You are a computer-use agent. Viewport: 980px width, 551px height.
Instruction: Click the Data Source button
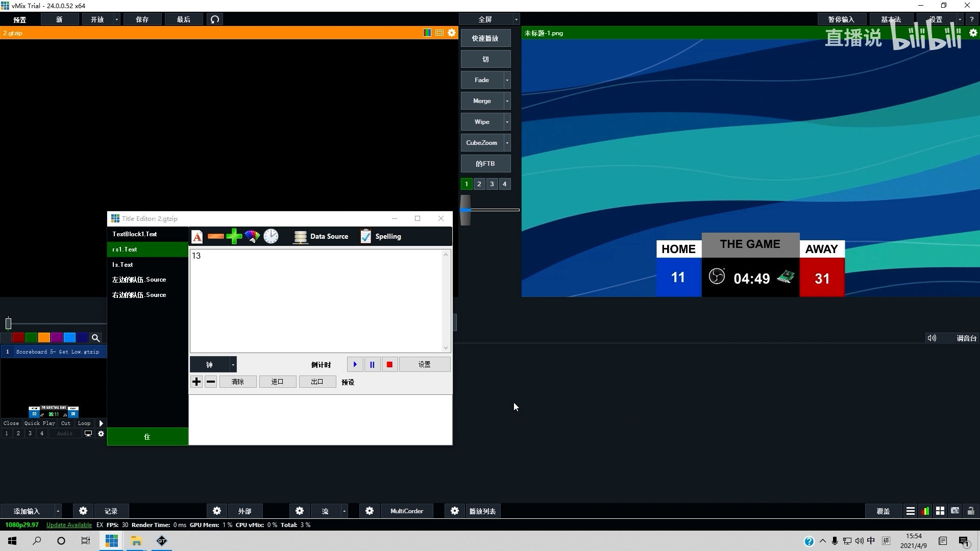click(321, 237)
